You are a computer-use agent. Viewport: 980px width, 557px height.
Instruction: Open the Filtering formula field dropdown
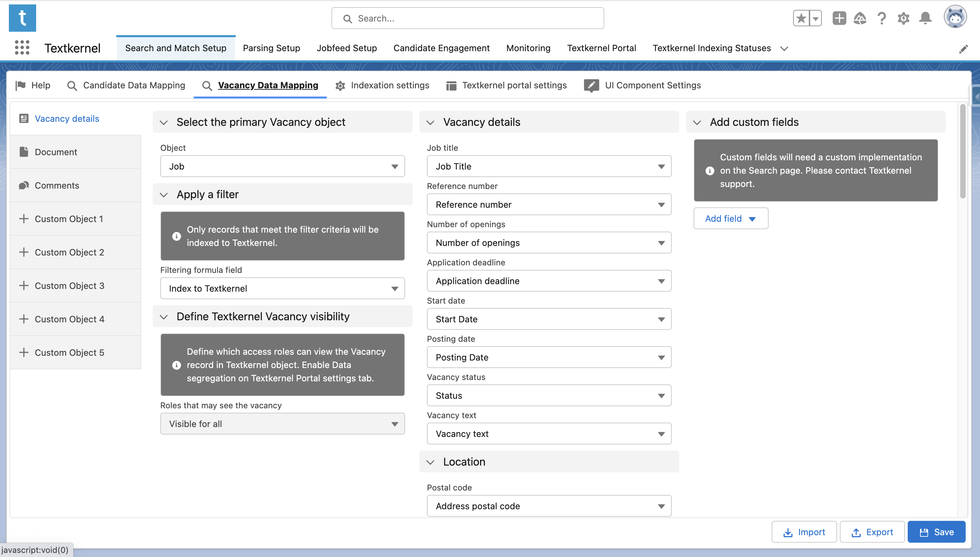pyautogui.click(x=282, y=288)
